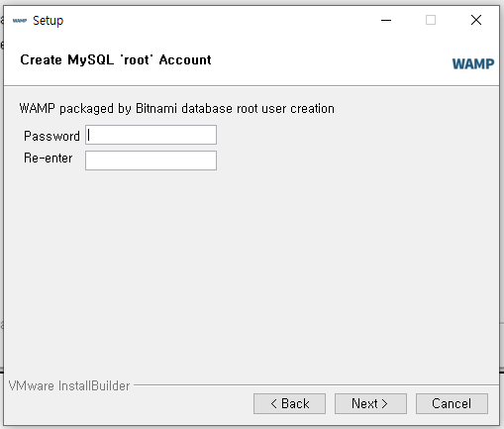Click the Password label text
The height and width of the screenshot is (429, 504).
click(x=51, y=136)
